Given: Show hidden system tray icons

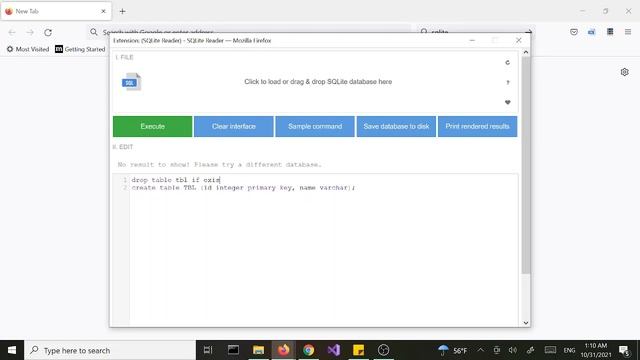Looking at the screenshot, I should click(480, 350).
